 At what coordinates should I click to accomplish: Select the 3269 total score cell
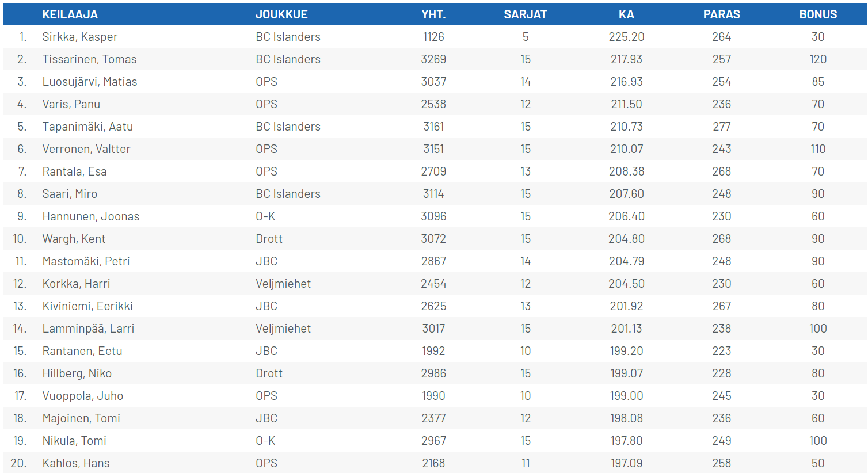click(433, 59)
